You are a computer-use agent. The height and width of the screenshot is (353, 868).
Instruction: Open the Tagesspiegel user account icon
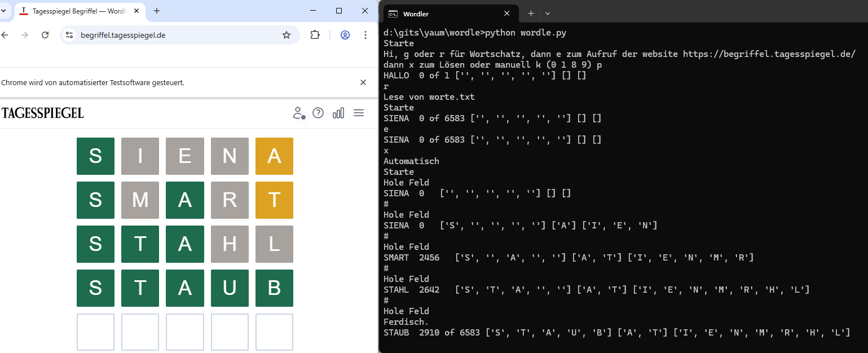point(298,113)
